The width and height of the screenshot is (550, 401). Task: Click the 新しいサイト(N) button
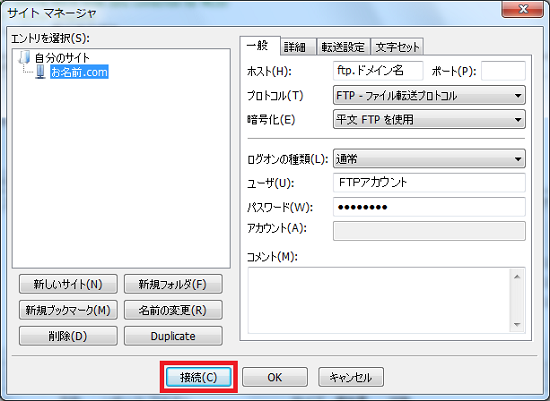[68, 284]
